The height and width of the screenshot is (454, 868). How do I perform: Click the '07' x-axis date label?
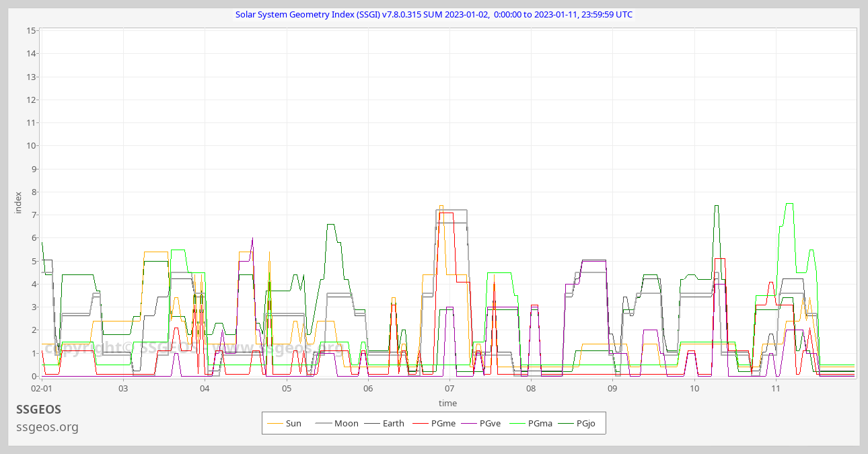(x=449, y=389)
